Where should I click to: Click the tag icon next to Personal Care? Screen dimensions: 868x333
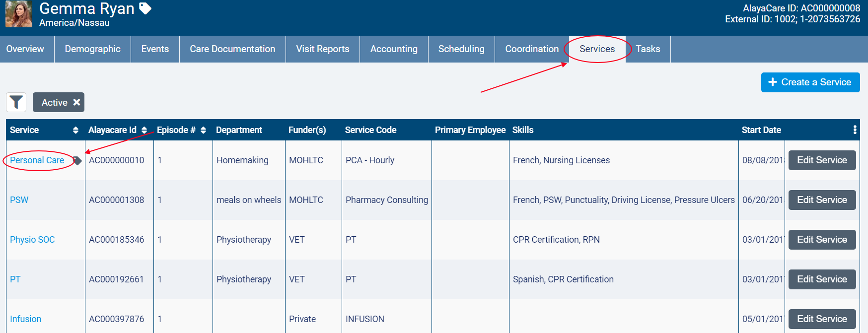77,160
